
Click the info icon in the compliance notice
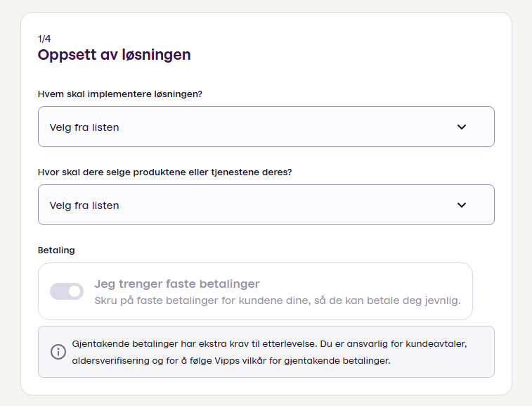(58, 352)
